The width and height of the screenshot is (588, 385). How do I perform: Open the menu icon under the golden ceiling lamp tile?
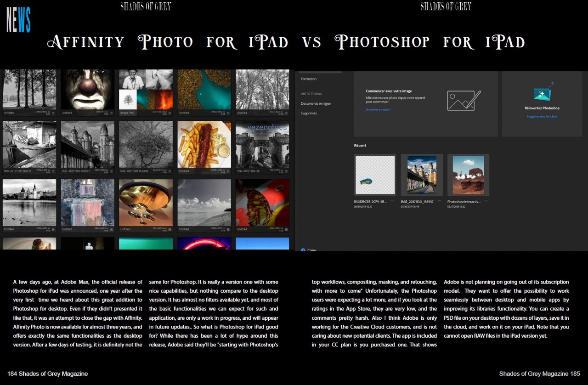click(x=170, y=229)
